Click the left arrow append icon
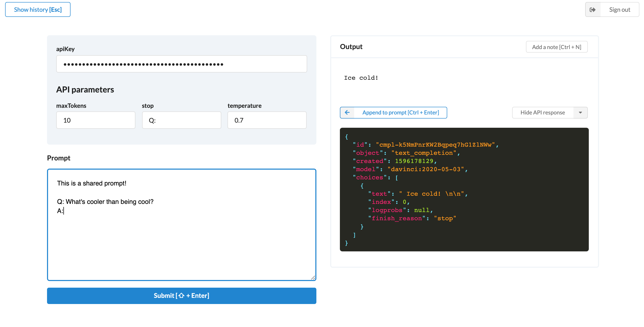Screen dimensions: 644x327 pyautogui.click(x=347, y=112)
